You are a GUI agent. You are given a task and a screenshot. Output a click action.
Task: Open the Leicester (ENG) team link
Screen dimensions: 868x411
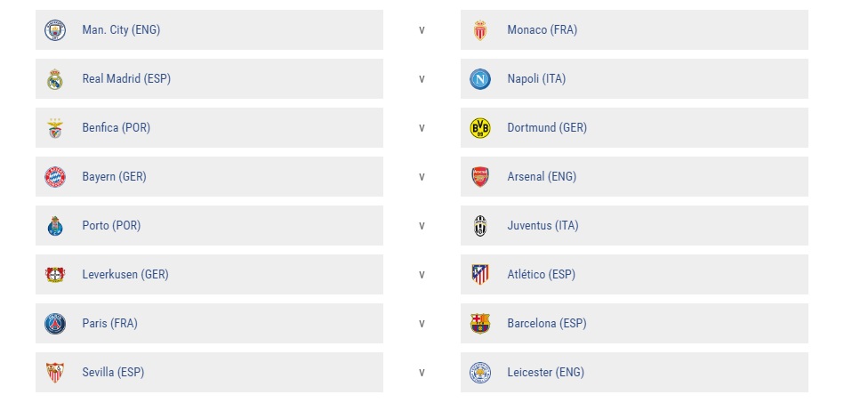(545, 372)
